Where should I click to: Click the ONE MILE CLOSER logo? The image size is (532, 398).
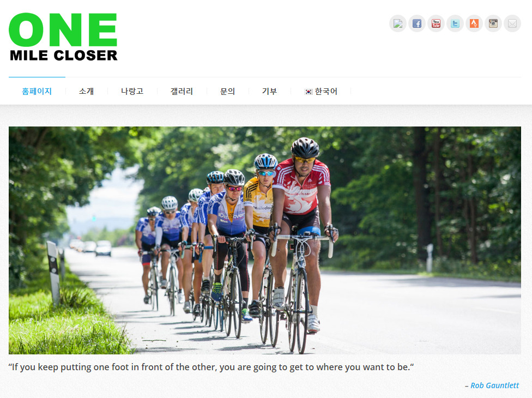click(x=63, y=37)
